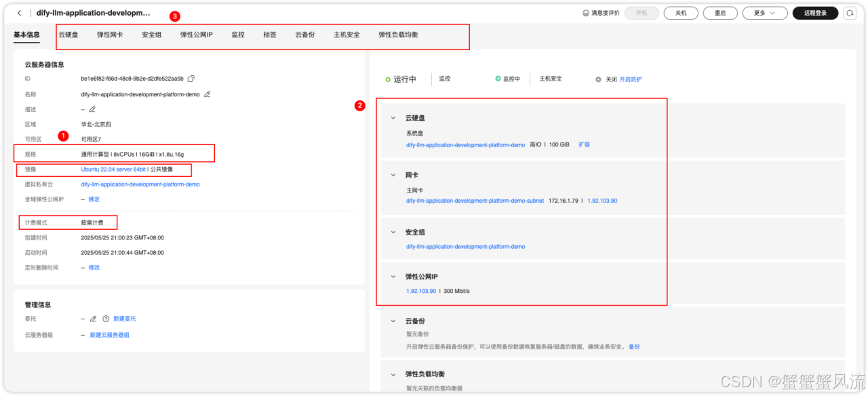Open the system disk name link
The width and height of the screenshot is (868, 396).
pos(466,145)
